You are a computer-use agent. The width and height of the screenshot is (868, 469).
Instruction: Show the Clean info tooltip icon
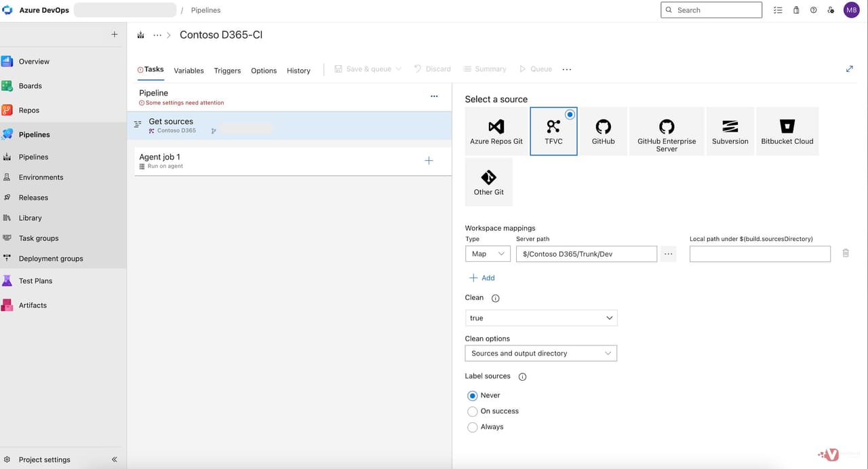click(x=495, y=299)
